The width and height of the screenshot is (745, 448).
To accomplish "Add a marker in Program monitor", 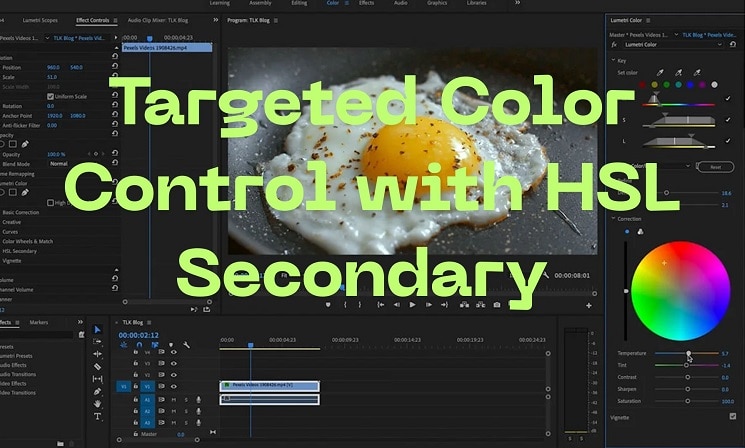I will click(328, 305).
